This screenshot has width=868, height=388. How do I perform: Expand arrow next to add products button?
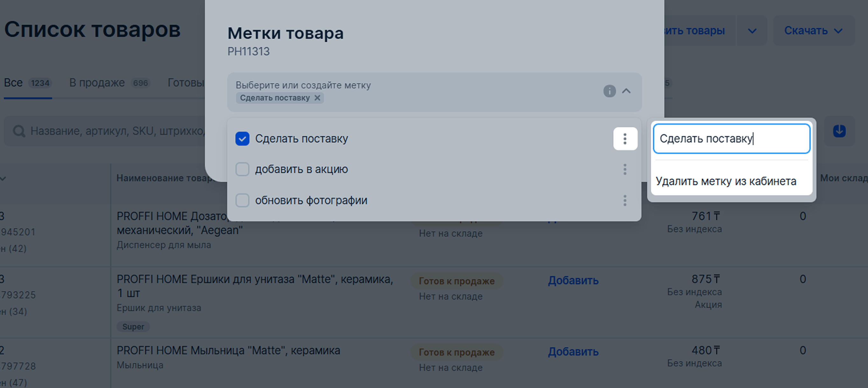coord(752,31)
